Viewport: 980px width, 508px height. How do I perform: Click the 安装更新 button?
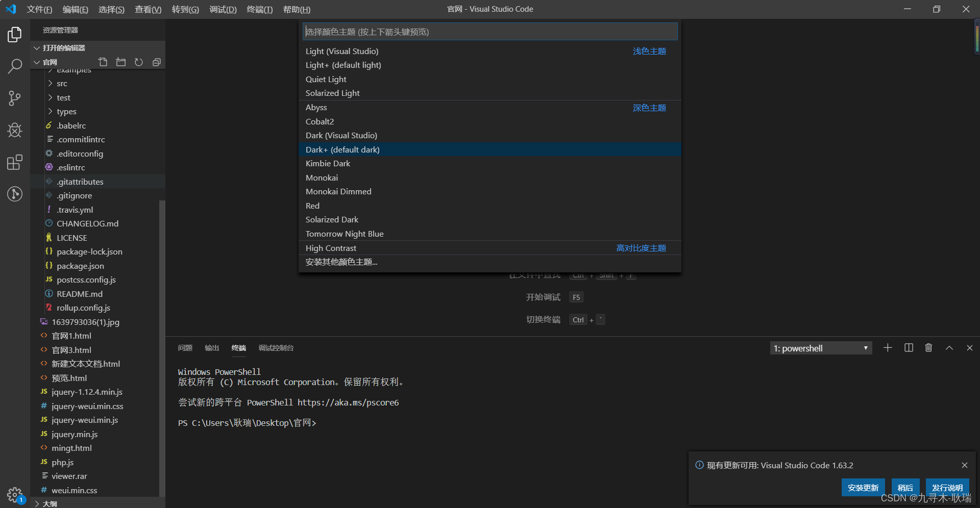[x=863, y=488]
